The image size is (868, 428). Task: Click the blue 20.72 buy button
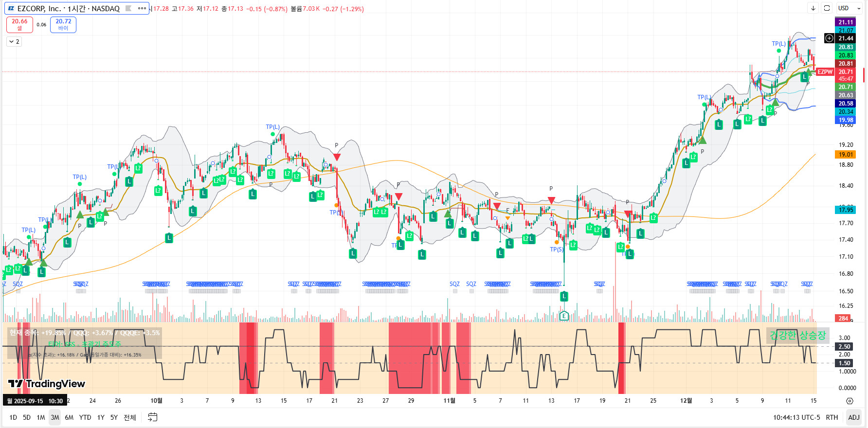coord(63,24)
